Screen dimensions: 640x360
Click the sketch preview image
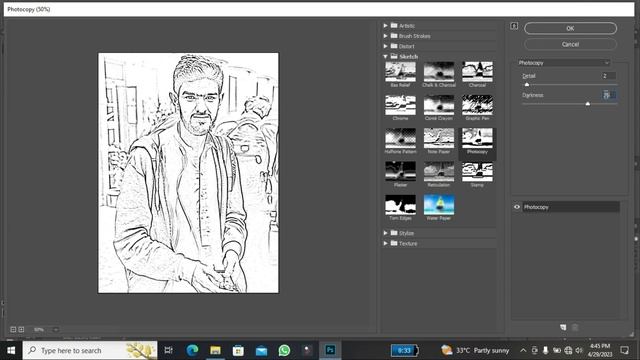click(x=188, y=173)
